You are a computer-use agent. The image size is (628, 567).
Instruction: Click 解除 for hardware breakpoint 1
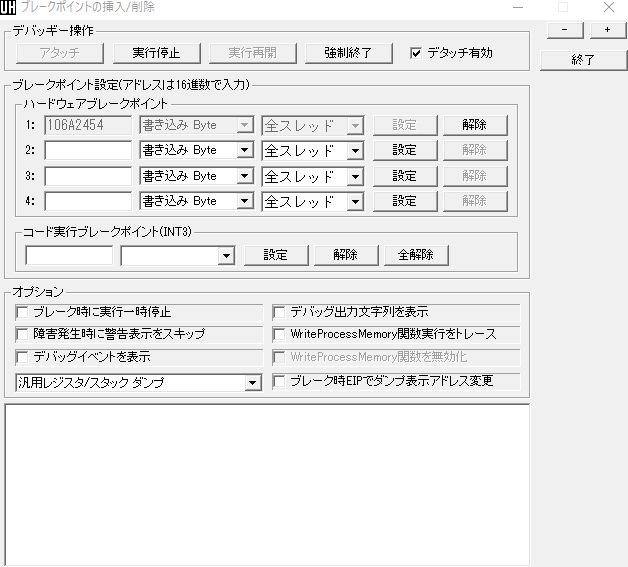[475, 125]
